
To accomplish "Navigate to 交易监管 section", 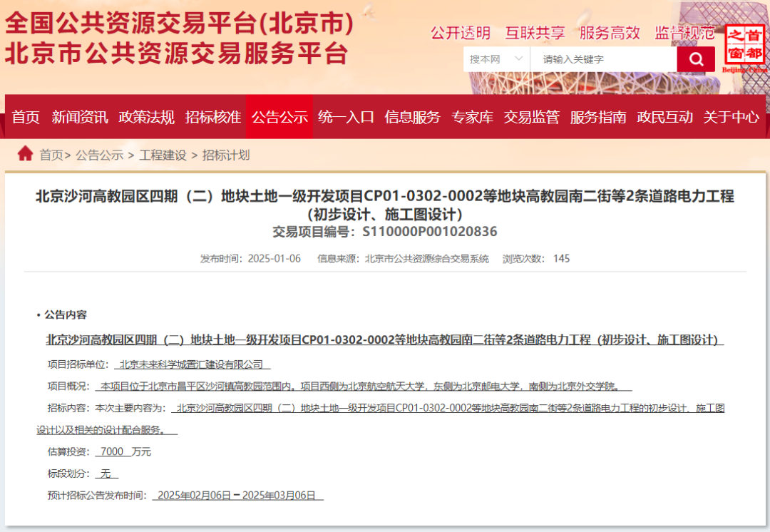I will pos(532,117).
